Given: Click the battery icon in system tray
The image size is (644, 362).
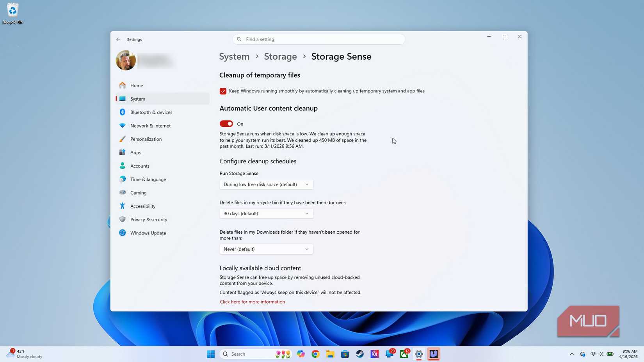Looking at the screenshot, I should 610,354.
